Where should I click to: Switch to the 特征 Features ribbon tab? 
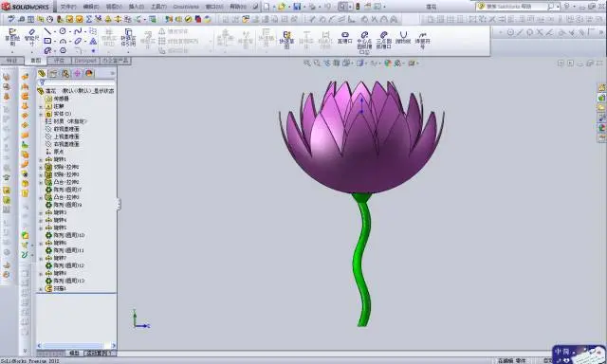point(11,61)
